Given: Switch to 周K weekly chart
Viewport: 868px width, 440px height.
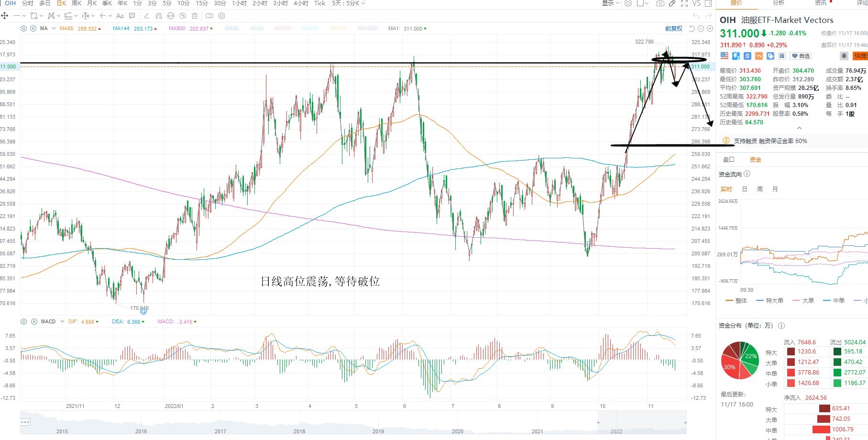Looking at the screenshot, I should [x=77, y=3].
